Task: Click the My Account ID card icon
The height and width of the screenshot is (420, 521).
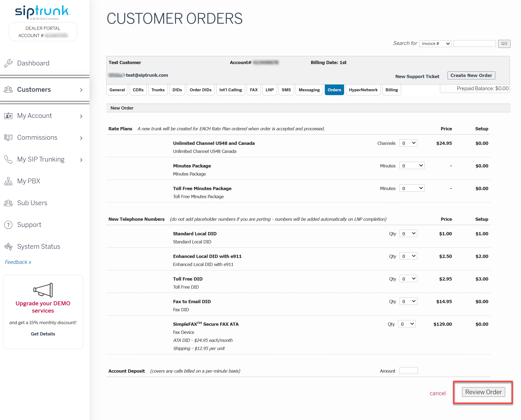Action: point(8,116)
